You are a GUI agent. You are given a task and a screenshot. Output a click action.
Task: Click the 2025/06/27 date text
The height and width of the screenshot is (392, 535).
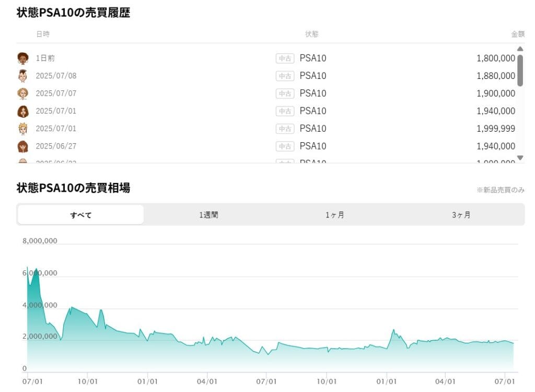56,146
